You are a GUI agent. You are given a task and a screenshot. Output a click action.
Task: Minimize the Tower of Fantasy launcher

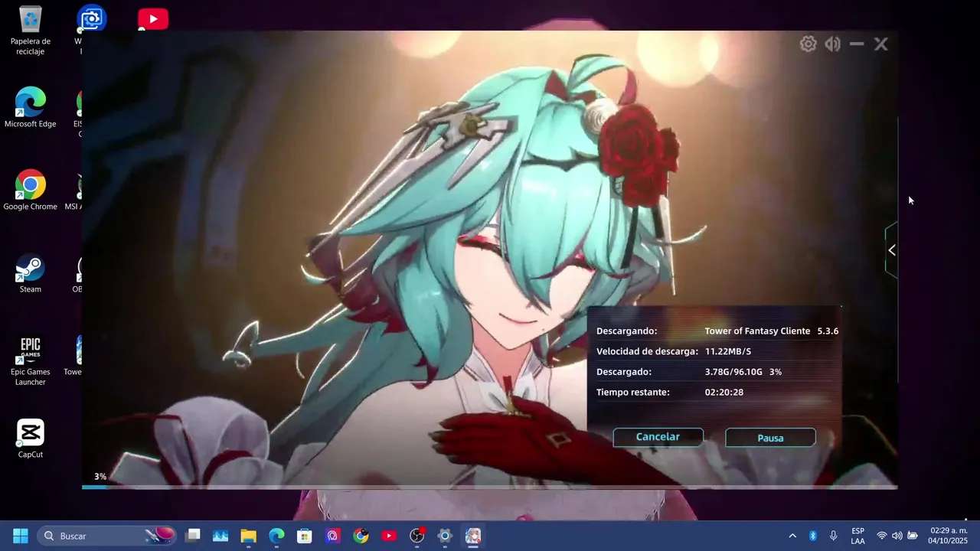(x=857, y=44)
